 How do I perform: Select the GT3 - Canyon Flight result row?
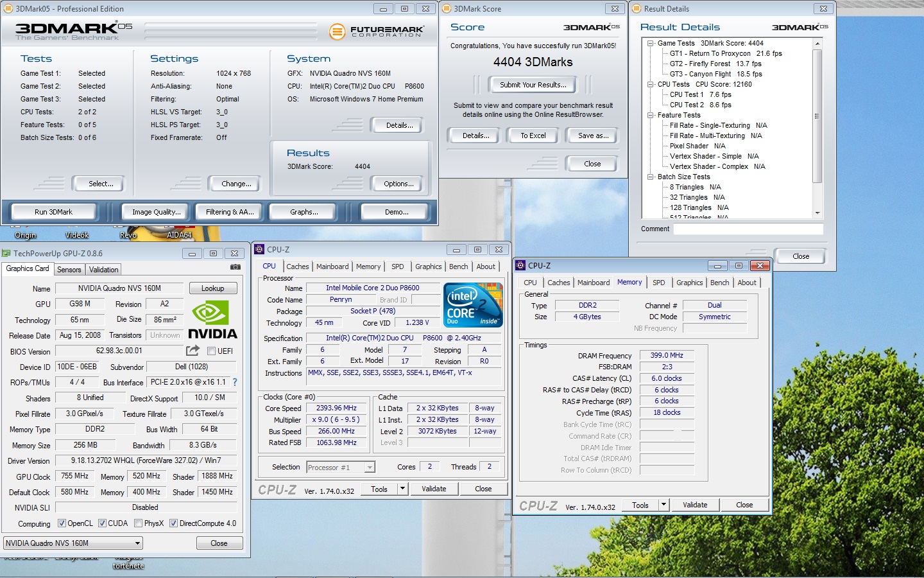coord(716,74)
